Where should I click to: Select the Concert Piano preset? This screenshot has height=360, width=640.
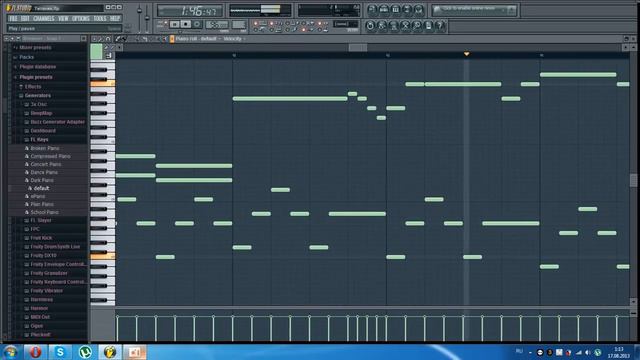coord(46,164)
